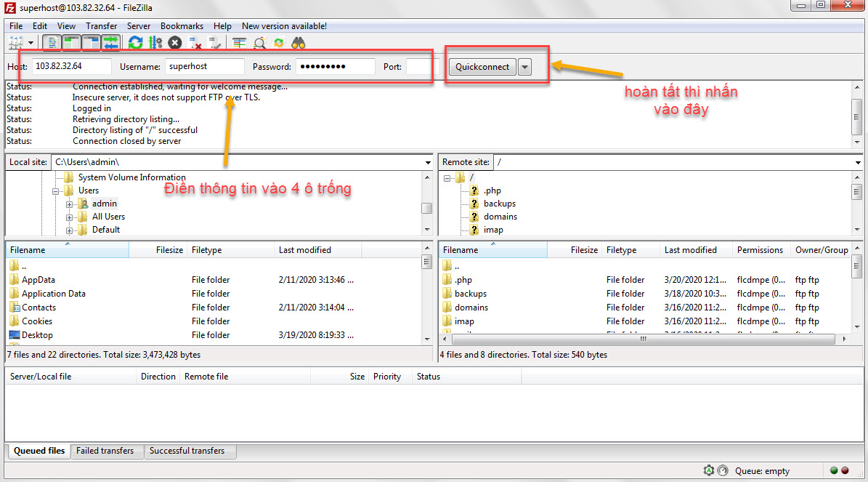Open the Transfer menu
Image resolution: width=868 pixels, height=482 pixels.
point(101,25)
